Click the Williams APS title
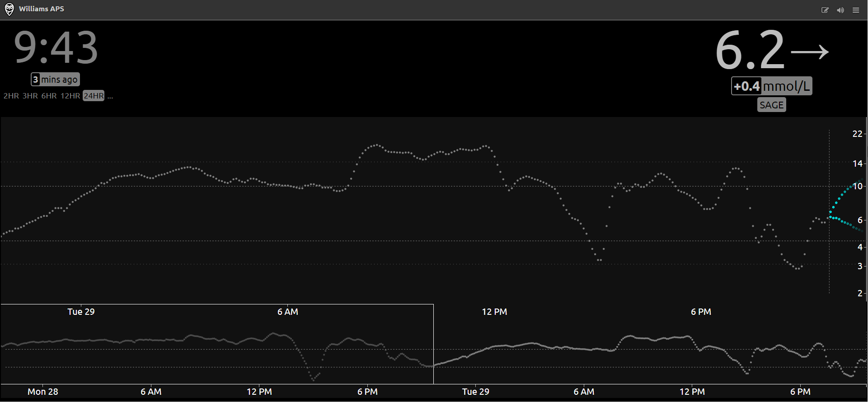The width and height of the screenshot is (868, 402). pos(42,9)
